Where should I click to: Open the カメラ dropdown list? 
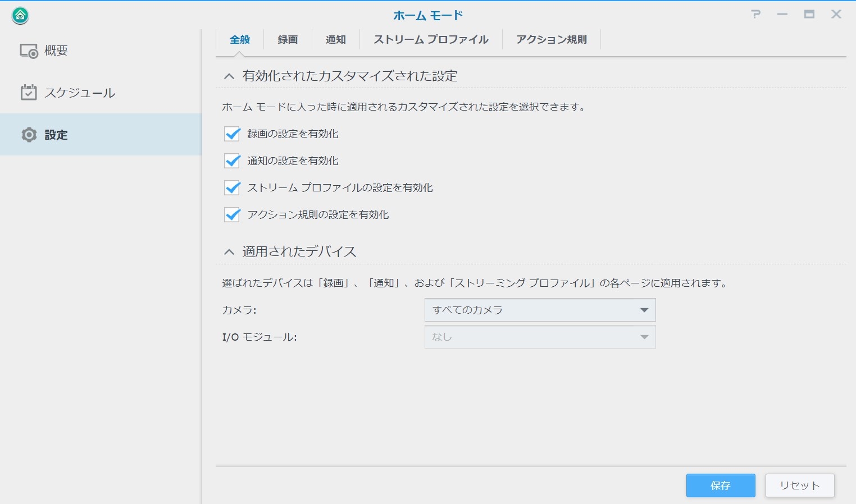coord(540,310)
